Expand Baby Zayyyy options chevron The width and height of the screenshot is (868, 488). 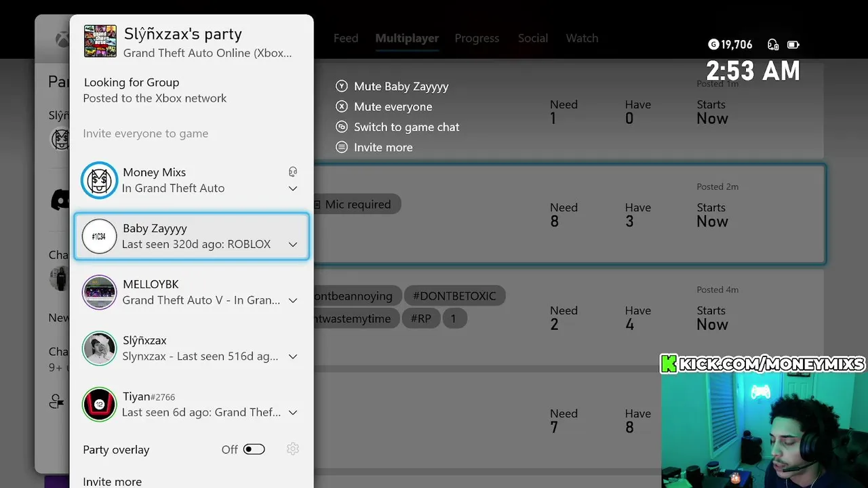(x=293, y=244)
